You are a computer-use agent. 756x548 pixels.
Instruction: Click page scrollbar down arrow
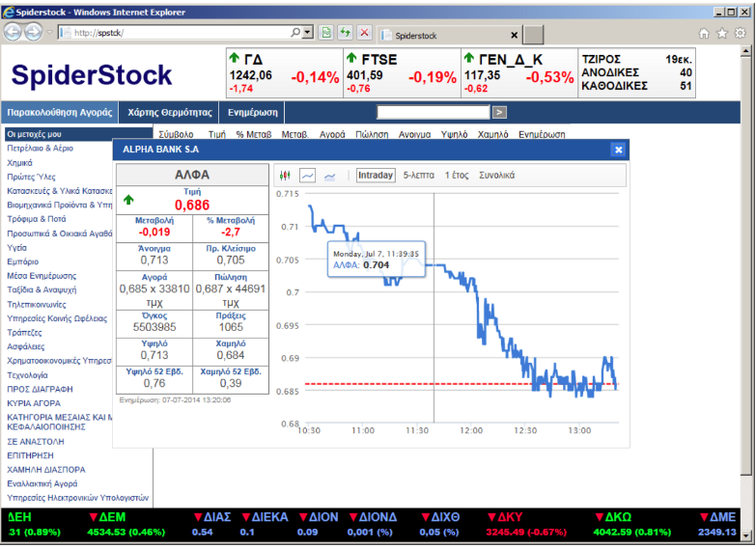click(x=746, y=535)
